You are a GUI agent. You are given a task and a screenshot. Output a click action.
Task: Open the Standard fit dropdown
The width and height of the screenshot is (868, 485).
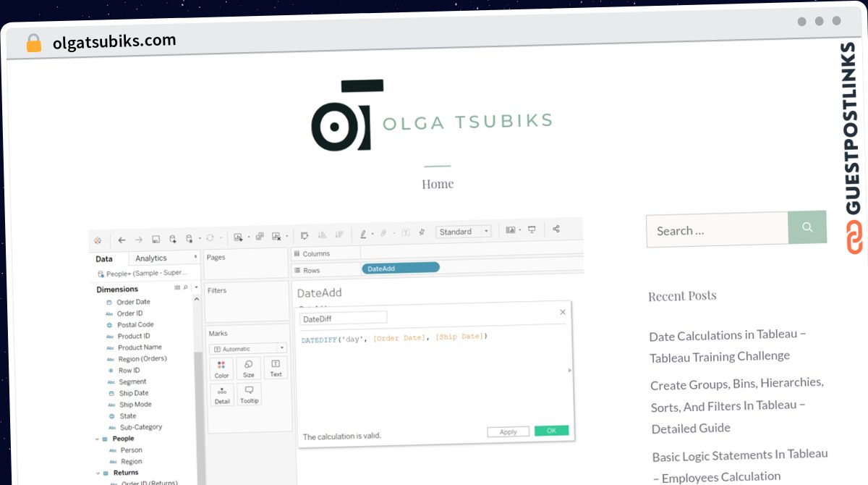tap(464, 232)
